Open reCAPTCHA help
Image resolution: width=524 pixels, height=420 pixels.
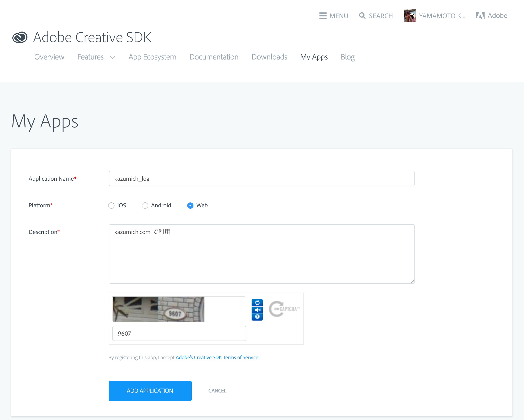pyautogui.click(x=257, y=317)
